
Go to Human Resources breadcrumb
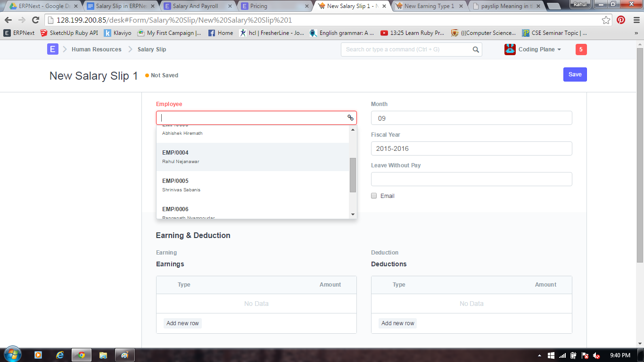(x=96, y=49)
